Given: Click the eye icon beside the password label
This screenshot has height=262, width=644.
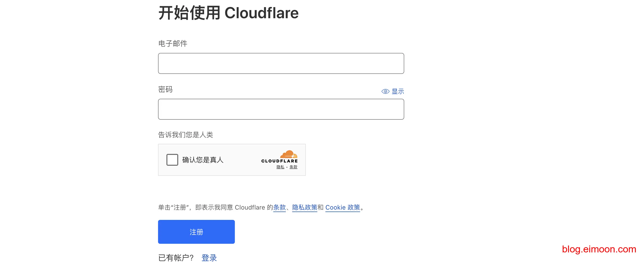Looking at the screenshot, I should [385, 92].
